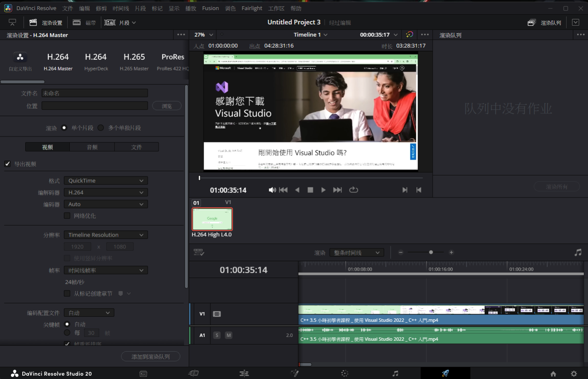Switch to the audio settings tab
Viewport: 588px width, 379px height.
coord(92,147)
